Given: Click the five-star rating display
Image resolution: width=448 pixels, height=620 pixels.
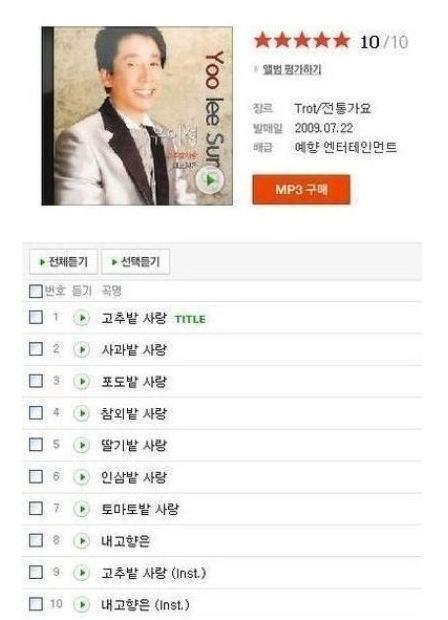Looking at the screenshot, I should (x=302, y=41).
